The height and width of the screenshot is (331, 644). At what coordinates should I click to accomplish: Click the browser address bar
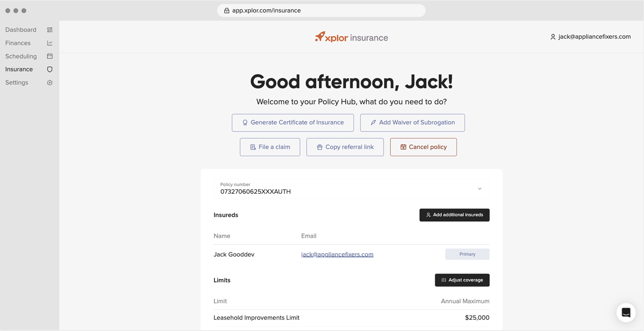pyautogui.click(x=321, y=10)
